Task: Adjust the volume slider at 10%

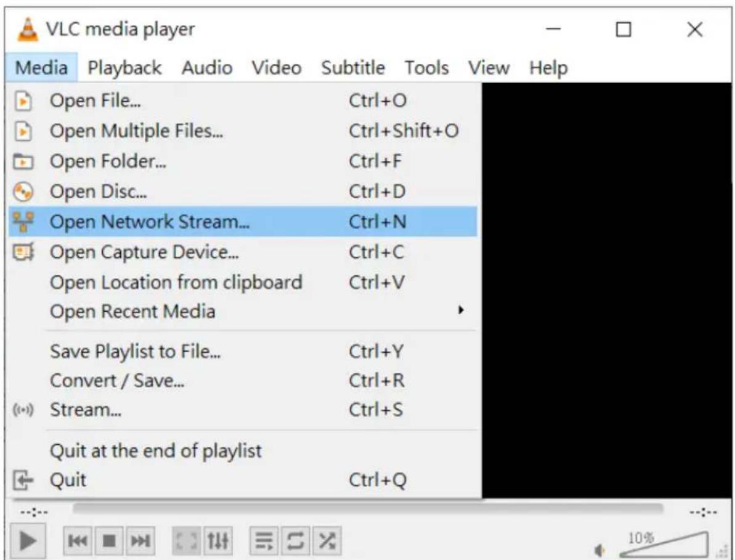Action: 664,545
